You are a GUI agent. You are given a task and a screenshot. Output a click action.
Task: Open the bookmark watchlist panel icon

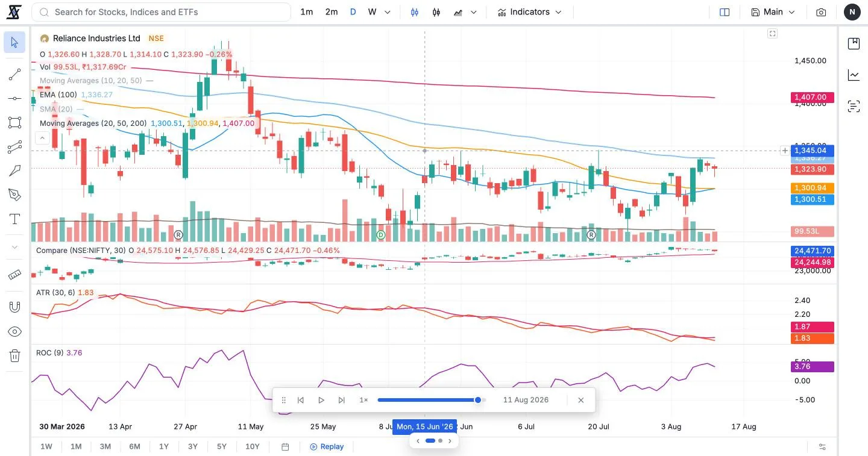[x=854, y=43]
